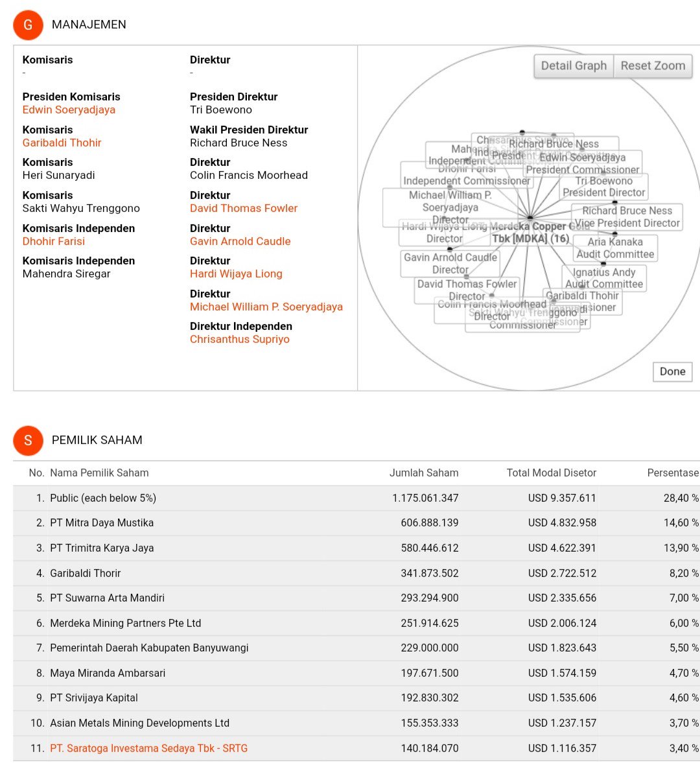Image resolution: width=700 pixels, height=776 pixels.
Task: Select the Tri Boewono graph node
Action: point(603,187)
